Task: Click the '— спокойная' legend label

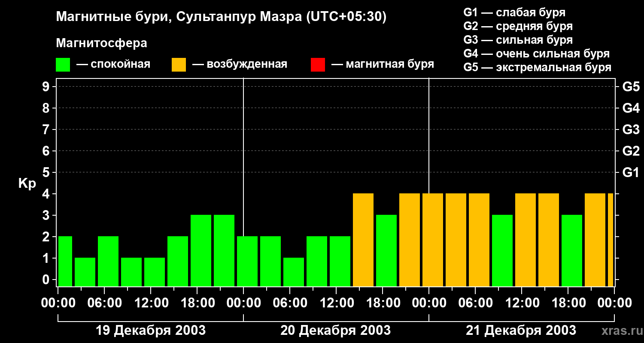Action: 113,64
